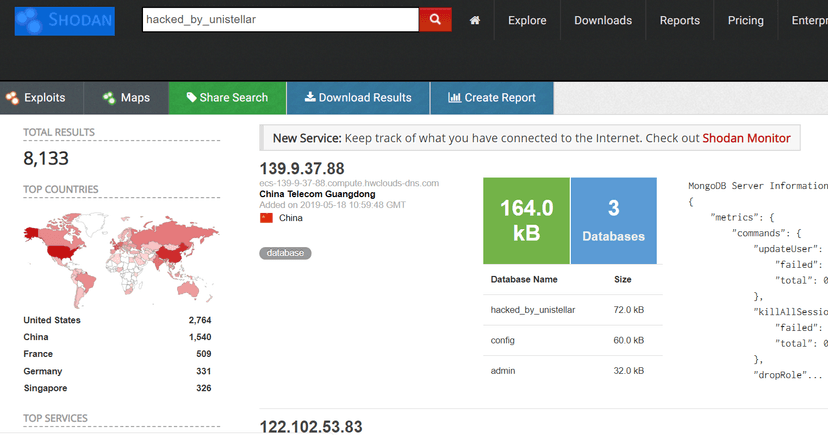Focus the search query input field

(x=280, y=20)
